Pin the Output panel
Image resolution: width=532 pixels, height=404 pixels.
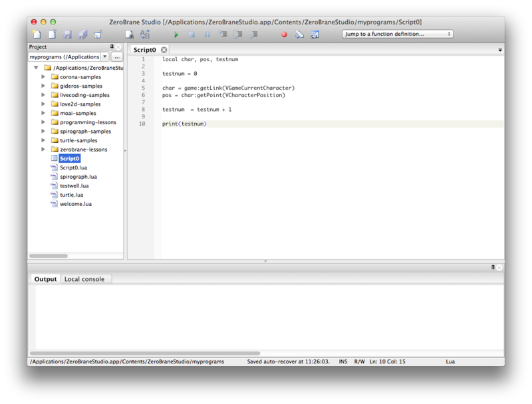click(491, 268)
